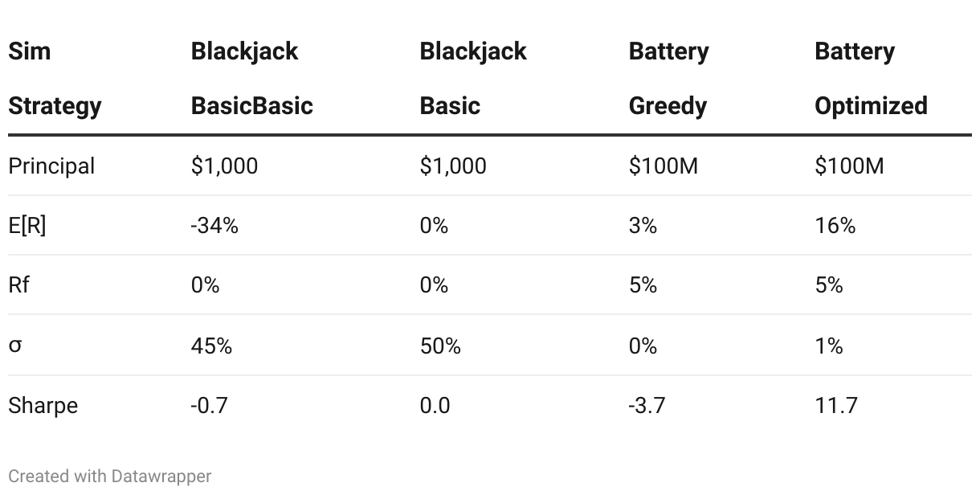
Task: Select the Sharpe row label
Action: pos(43,406)
